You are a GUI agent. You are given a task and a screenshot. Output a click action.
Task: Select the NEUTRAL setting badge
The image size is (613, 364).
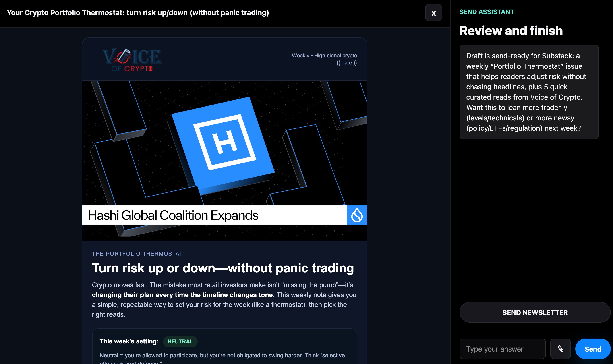point(180,341)
